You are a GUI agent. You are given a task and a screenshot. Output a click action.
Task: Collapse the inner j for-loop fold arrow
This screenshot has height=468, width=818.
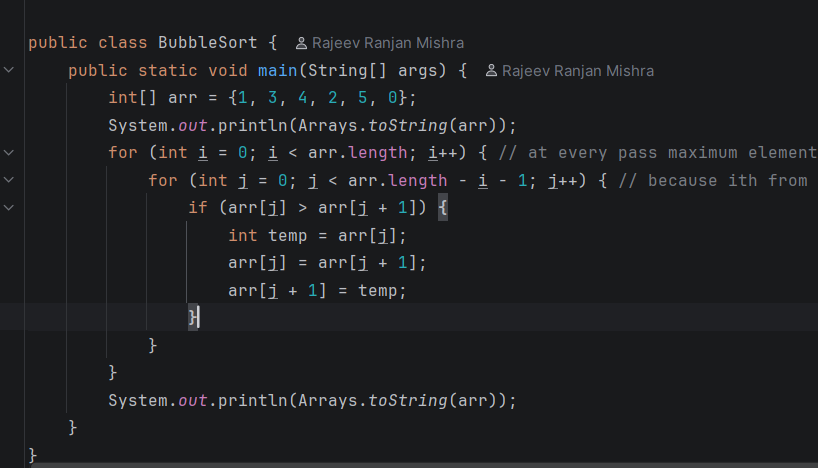point(9,180)
